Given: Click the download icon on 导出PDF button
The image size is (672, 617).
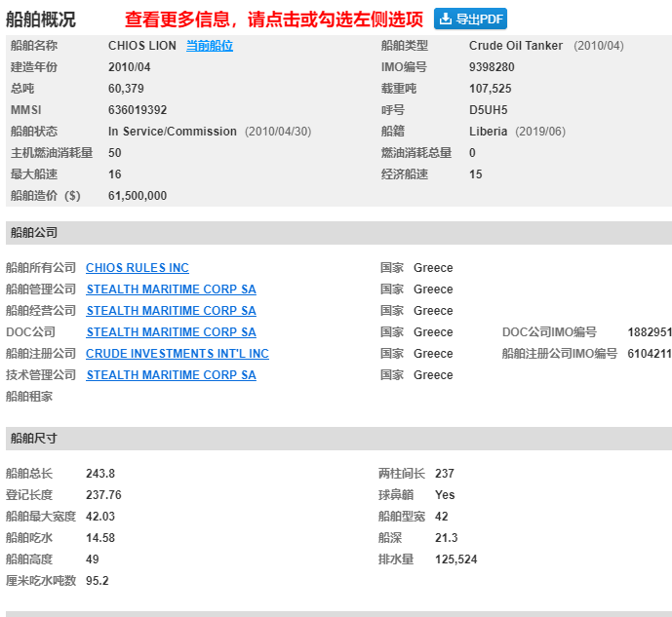Looking at the screenshot, I should pyautogui.click(x=446, y=19).
